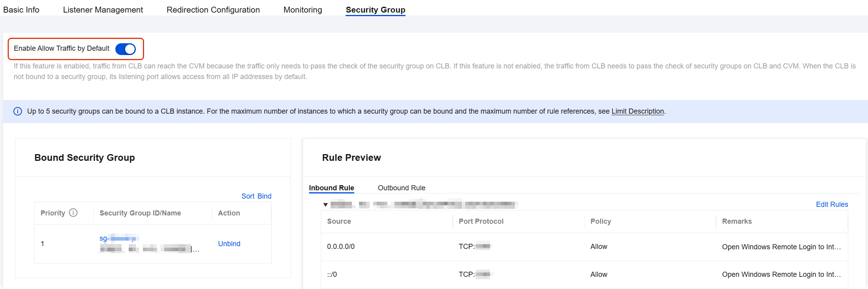868x289 pixels.
Task: Collapse the security group rule list triangle
Action: point(326,205)
